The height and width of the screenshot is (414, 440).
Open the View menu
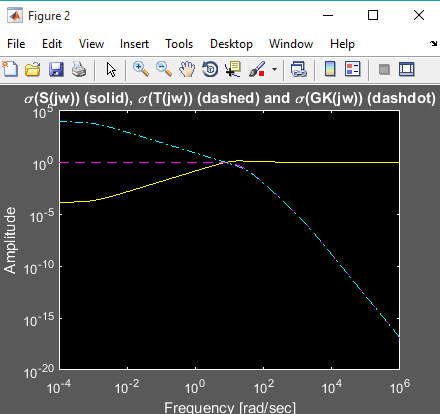91,44
